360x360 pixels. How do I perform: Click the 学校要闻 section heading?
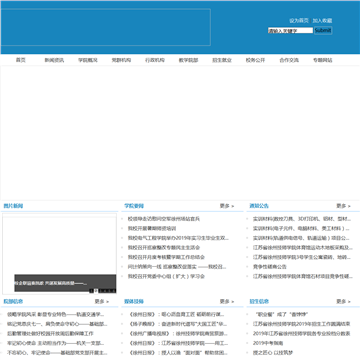[x=134, y=206]
